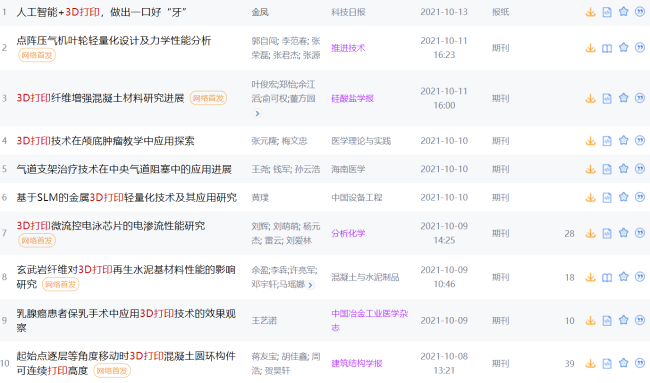The image size is (650, 383).
Task: Open the 推进技术 journal link
Action: pos(348,48)
